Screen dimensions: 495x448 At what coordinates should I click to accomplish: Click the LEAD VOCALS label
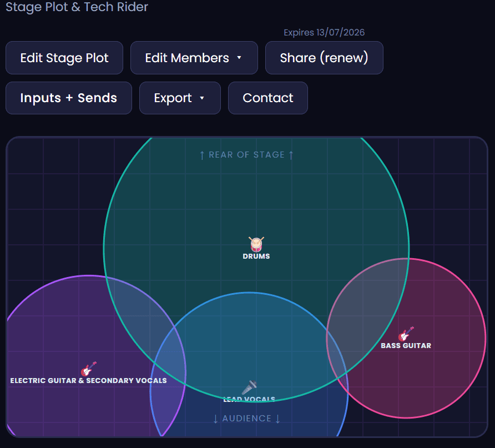click(x=249, y=399)
